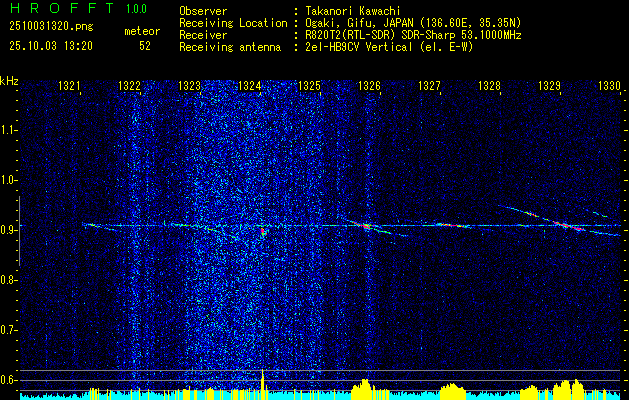This screenshot has height=400, width=629.
Task: Click the Receiving Location label
Action: (x=233, y=23)
